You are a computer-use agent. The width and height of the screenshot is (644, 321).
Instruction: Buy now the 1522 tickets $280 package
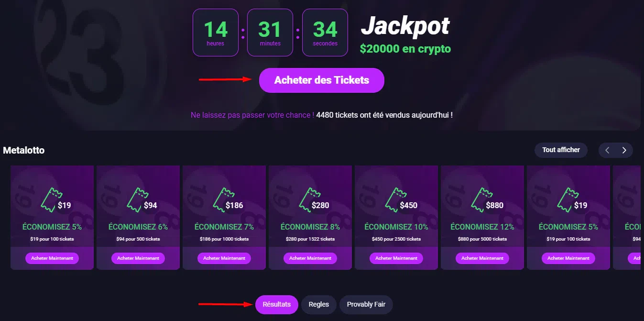coord(310,258)
